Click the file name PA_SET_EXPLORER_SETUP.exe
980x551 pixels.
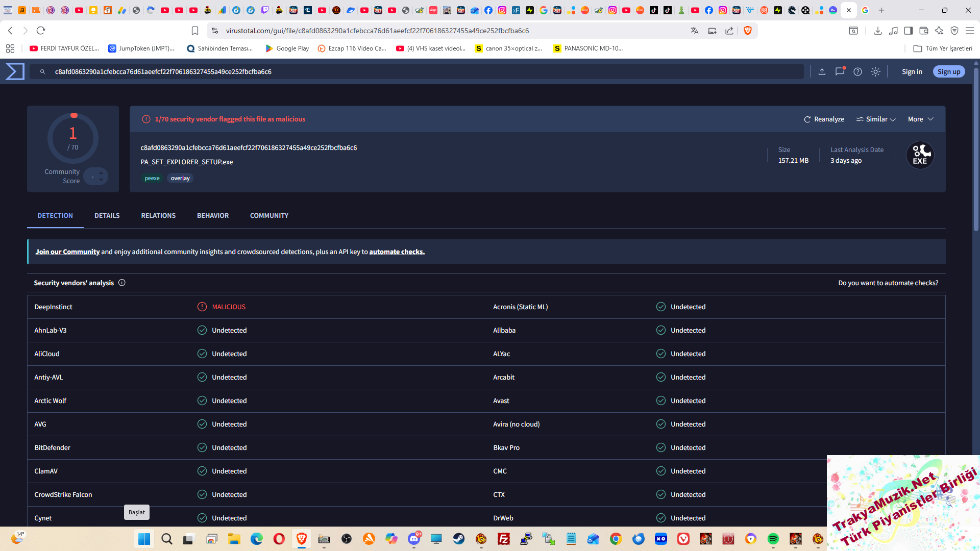(x=187, y=162)
